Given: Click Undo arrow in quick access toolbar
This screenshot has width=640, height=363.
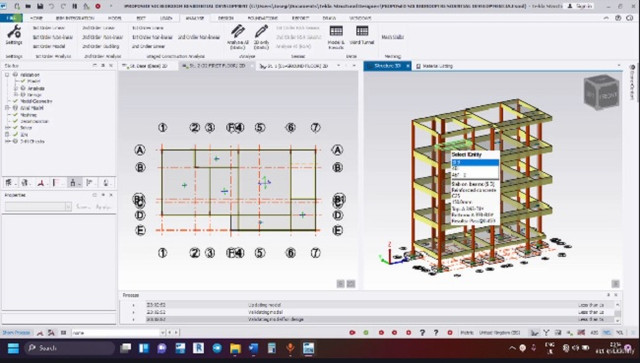Looking at the screenshot, I should pyautogui.click(x=52, y=6).
